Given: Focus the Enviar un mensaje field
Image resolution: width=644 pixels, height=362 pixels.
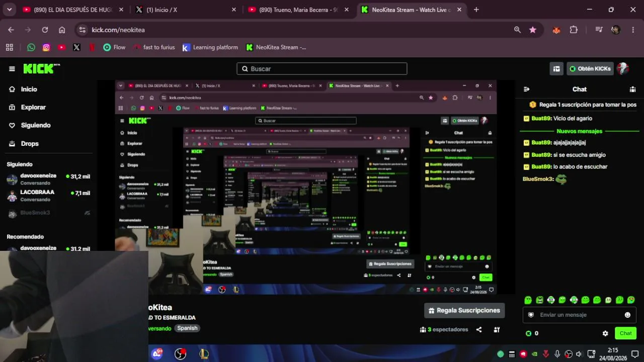Looking at the screenshot, I should (580, 315).
